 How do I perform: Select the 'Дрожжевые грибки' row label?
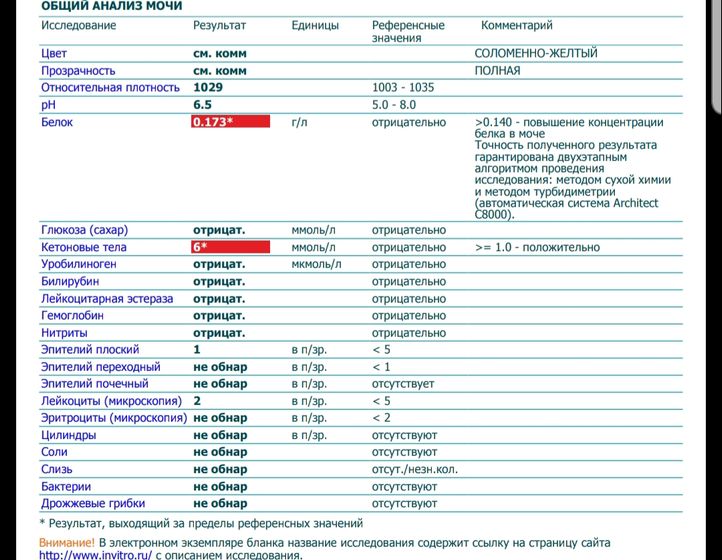pos(93,503)
